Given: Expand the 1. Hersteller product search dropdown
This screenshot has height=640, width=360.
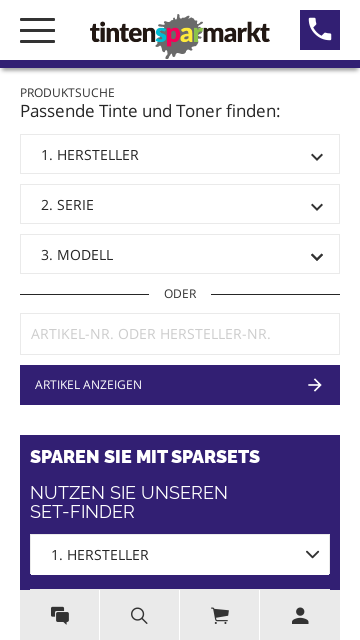Looking at the screenshot, I should click(x=180, y=154).
